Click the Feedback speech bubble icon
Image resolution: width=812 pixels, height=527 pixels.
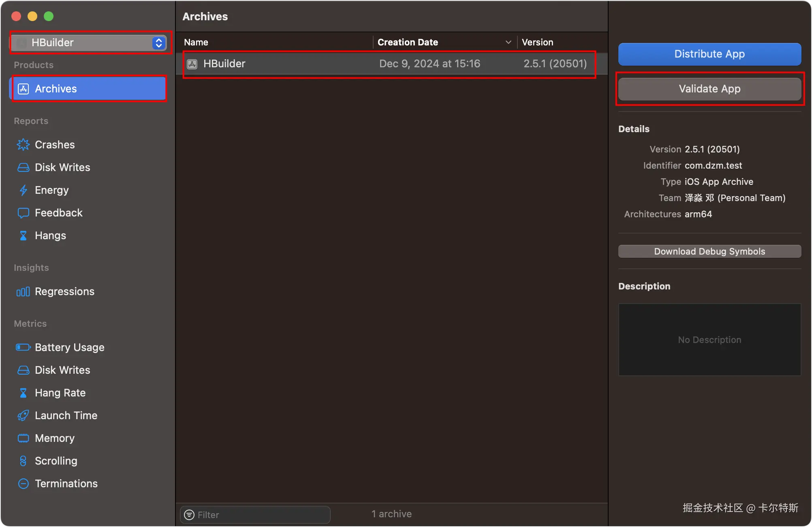pyautogui.click(x=23, y=213)
